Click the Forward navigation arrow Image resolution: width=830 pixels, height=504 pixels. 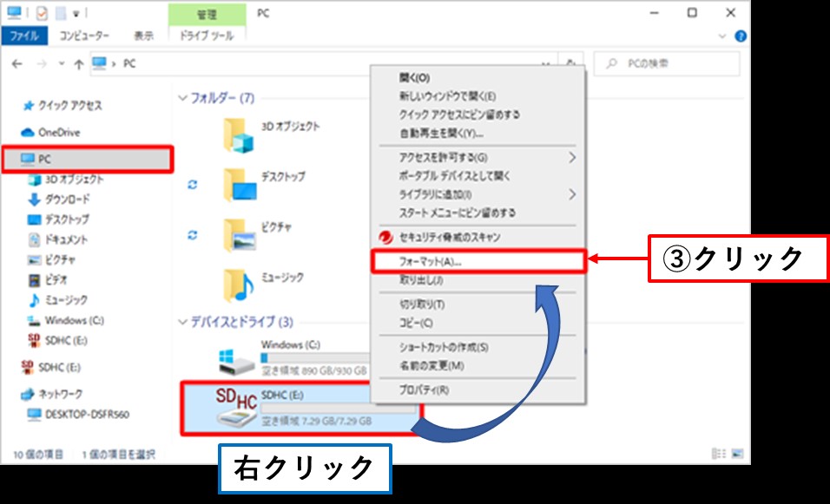42,64
